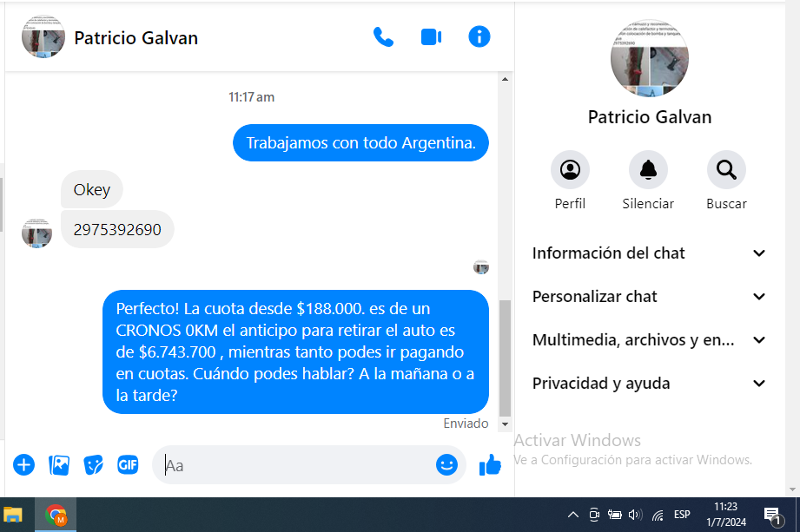Viewport: 800px width, 532px height.
Task: Open Chrome from the Windows taskbar
Action: [56, 516]
